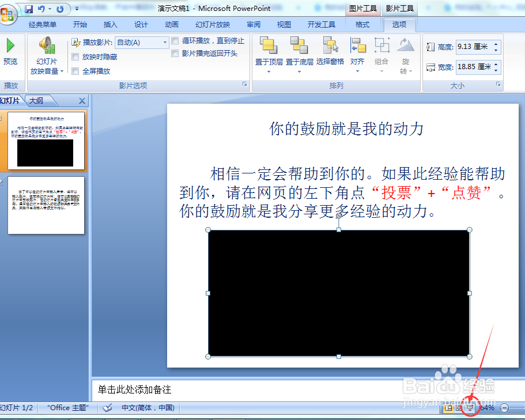This screenshot has height=420, width=525.
Task: Open the 经典菜单 tab
Action: pyautogui.click(x=43, y=24)
